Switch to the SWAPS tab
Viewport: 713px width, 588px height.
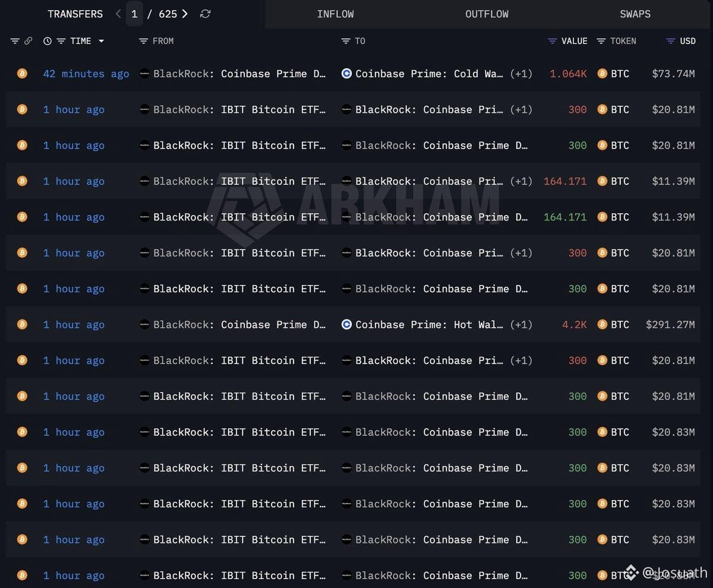[x=635, y=14]
